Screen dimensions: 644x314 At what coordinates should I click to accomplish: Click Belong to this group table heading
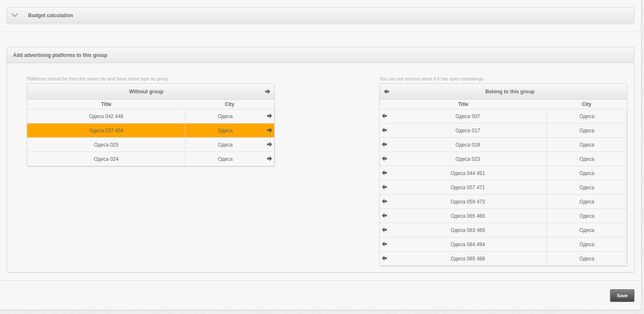pyautogui.click(x=510, y=92)
